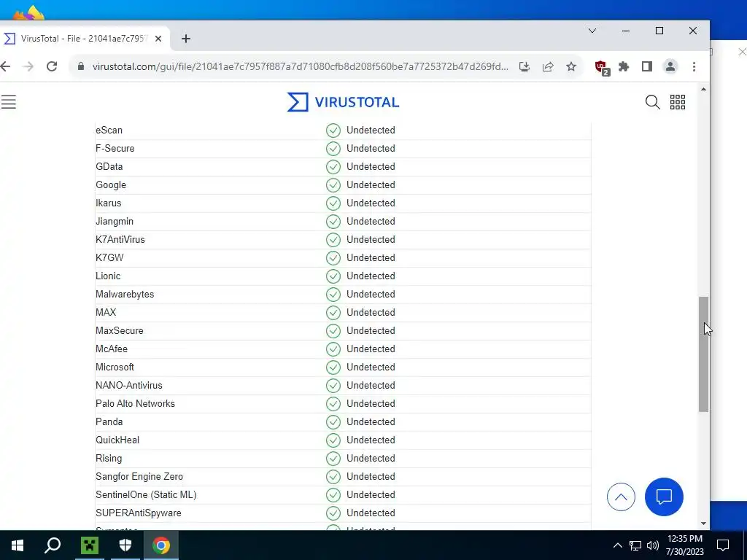
Task: Open the Chrome three-dot menu
Action: 694,66
